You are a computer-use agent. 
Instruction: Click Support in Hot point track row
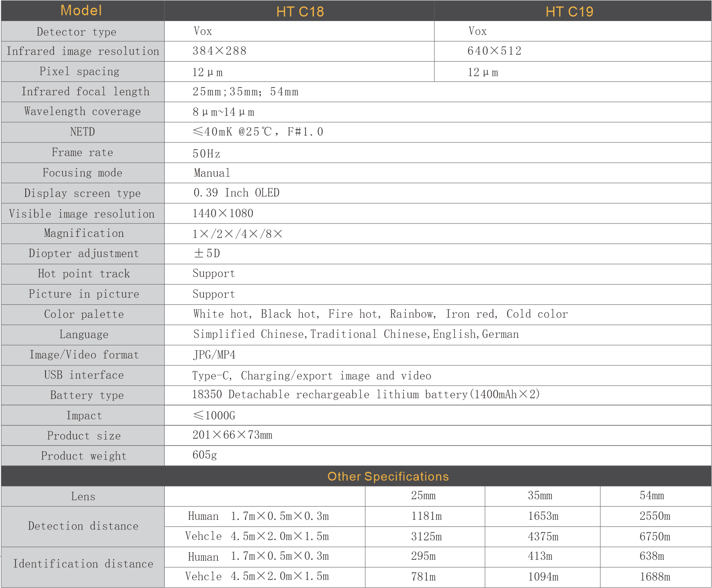214,274
